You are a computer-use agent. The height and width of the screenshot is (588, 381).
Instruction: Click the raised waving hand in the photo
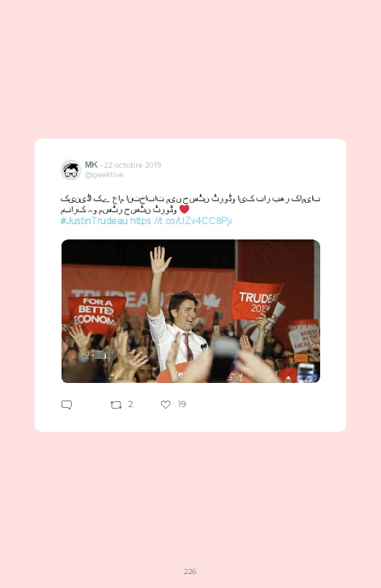coord(160,259)
